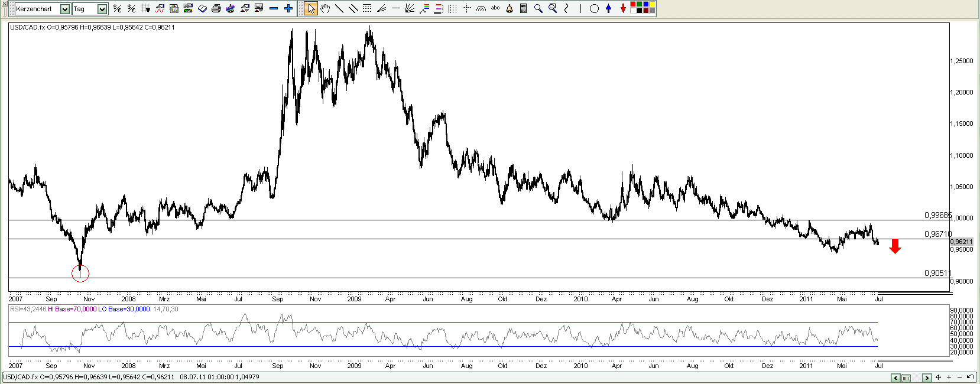
Task: Select the Fibonacci arcs tool
Action: coord(481,8)
